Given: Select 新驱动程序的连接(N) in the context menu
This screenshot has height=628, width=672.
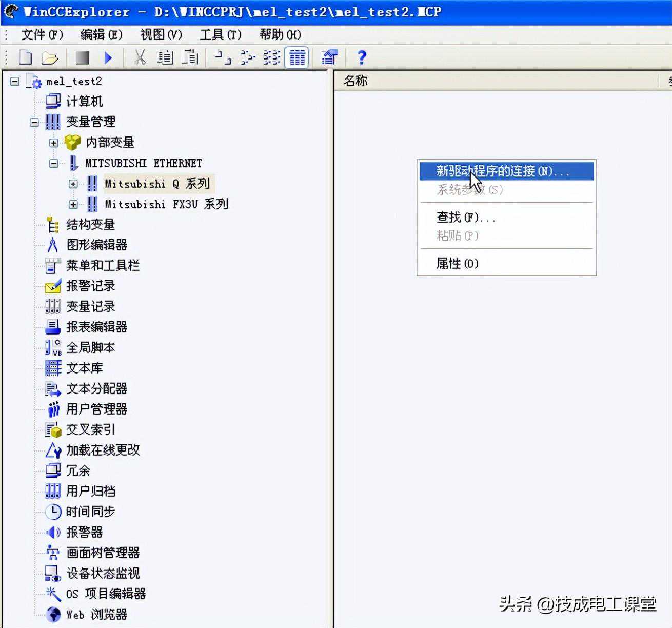Looking at the screenshot, I should pyautogui.click(x=503, y=171).
